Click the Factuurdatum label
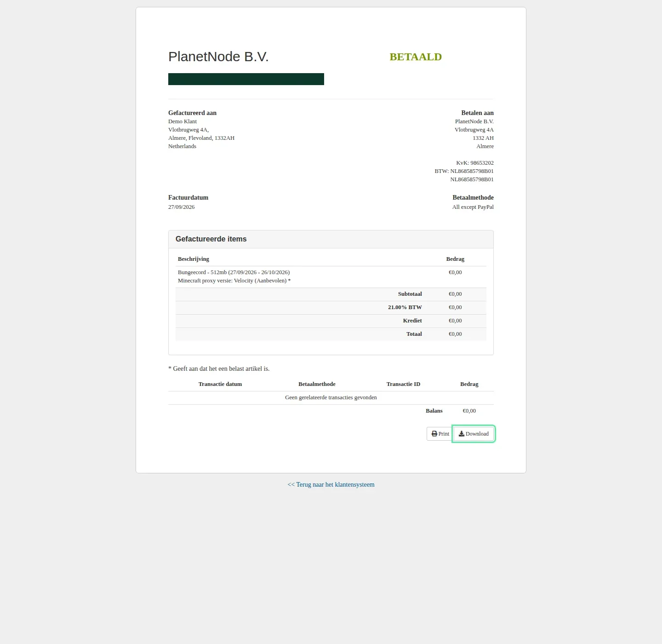Image resolution: width=662 pixels, height=644 pixels. pos(188,197)
